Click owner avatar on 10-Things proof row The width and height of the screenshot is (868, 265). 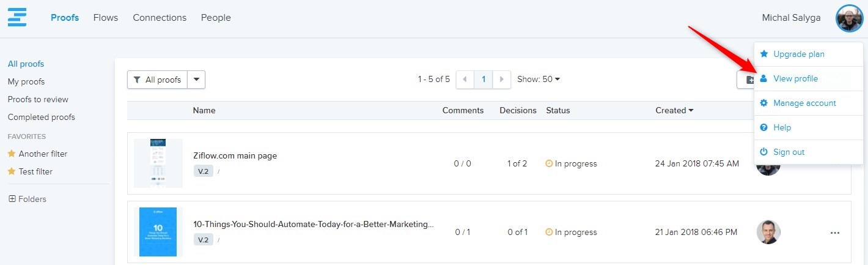coord(768,233)
